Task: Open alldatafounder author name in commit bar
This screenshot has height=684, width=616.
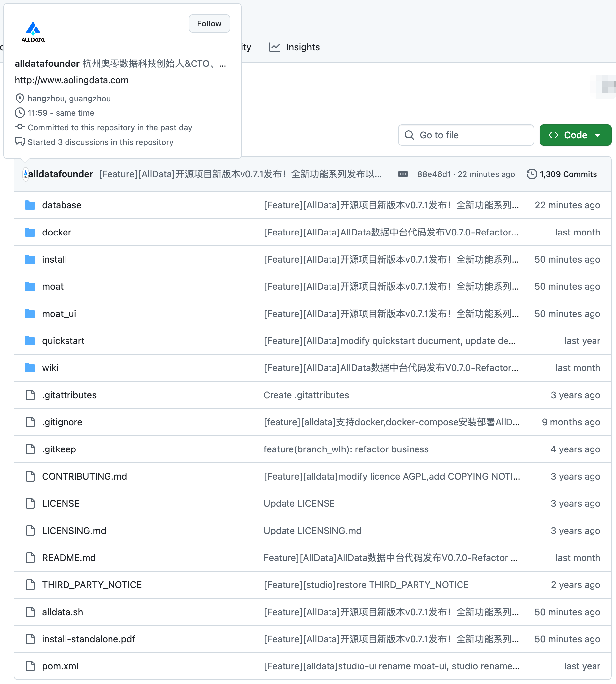Action: (x=61, y=174)
